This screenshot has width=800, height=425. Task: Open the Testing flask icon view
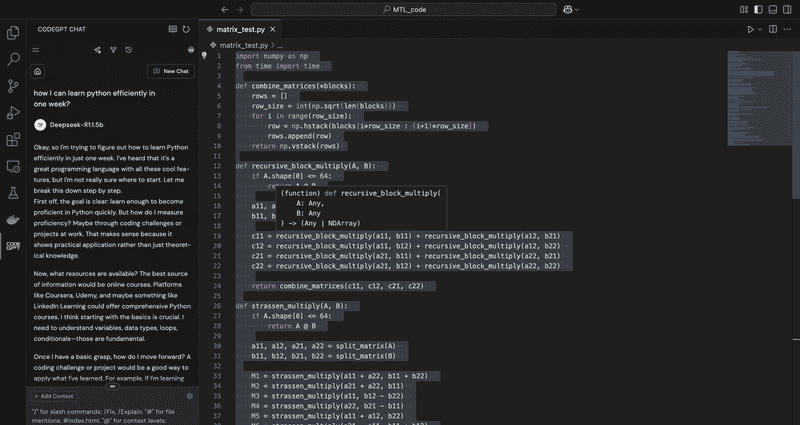pos(13,191)
